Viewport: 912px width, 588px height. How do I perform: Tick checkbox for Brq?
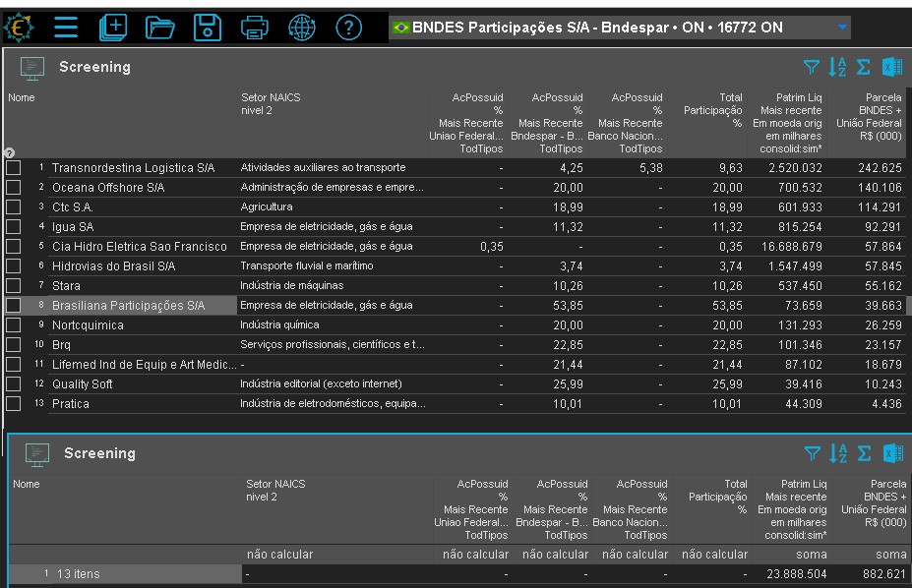click(14, 344)
